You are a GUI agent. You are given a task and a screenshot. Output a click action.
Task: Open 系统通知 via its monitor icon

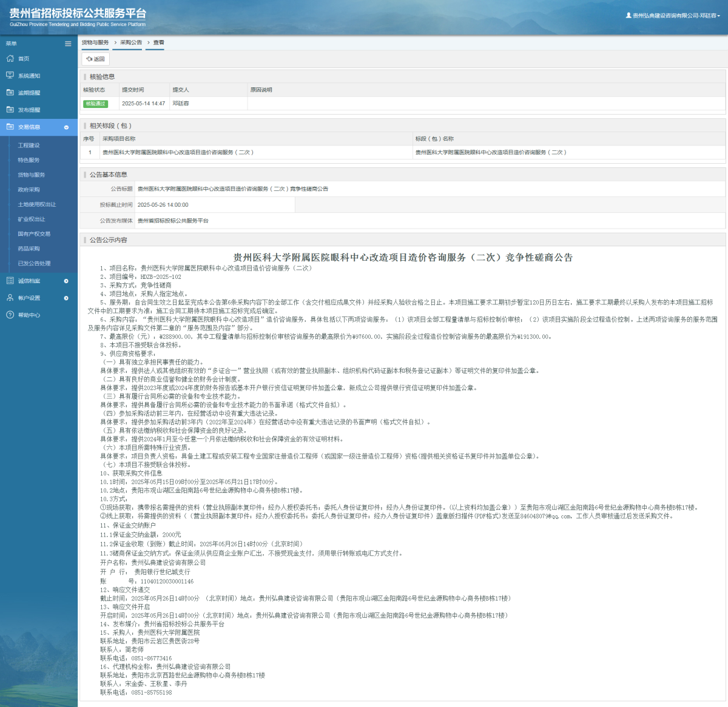[10, 75]
